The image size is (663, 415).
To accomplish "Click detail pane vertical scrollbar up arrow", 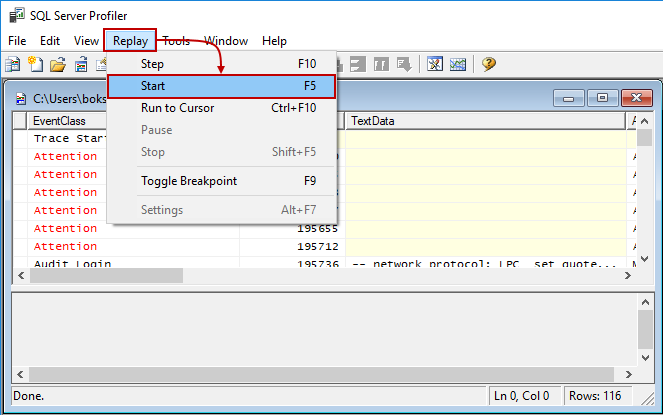I will pyautogui.click(x=645, y=302).
